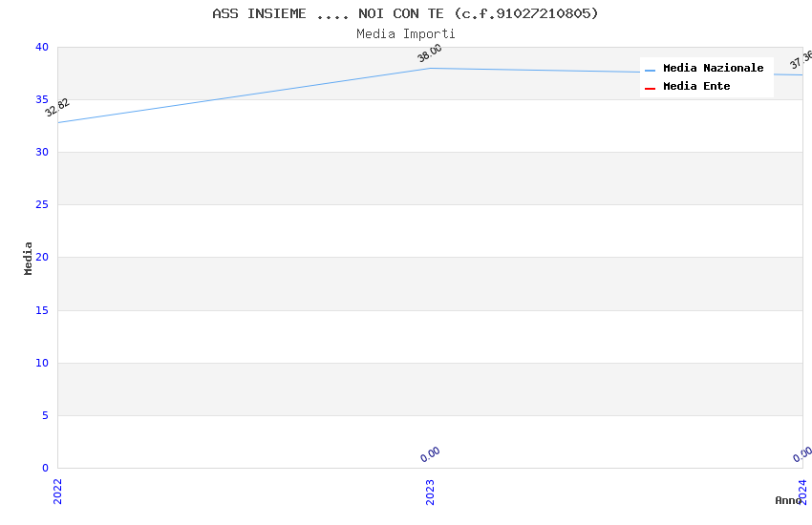
Task: Click the red Media Ente legend swatch
Action: (650, 88)
